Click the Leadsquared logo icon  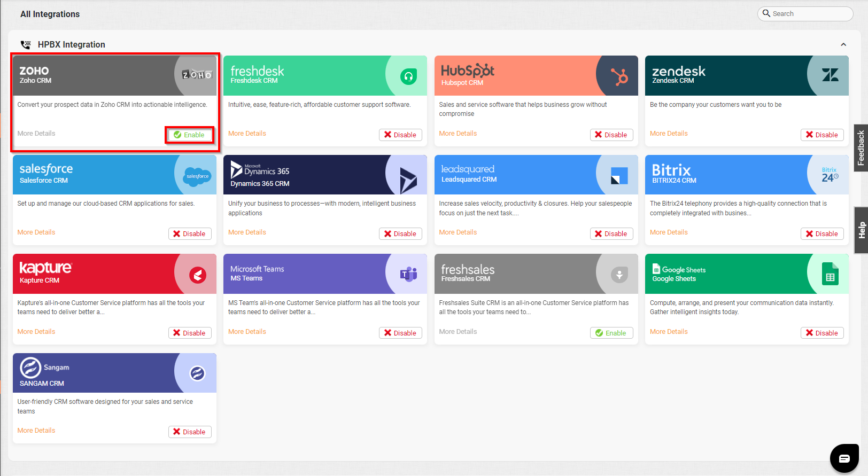pos(619,176)
